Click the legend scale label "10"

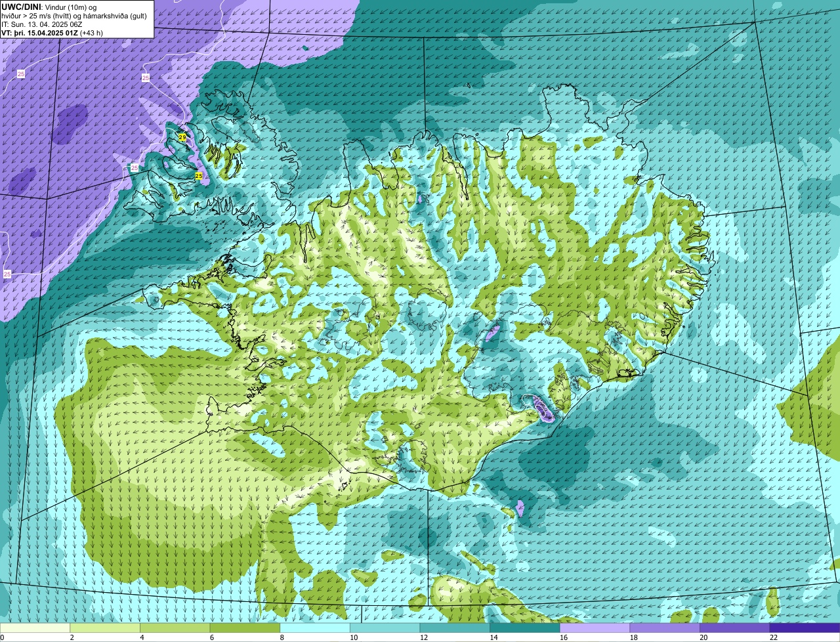[x=354, y=637]
